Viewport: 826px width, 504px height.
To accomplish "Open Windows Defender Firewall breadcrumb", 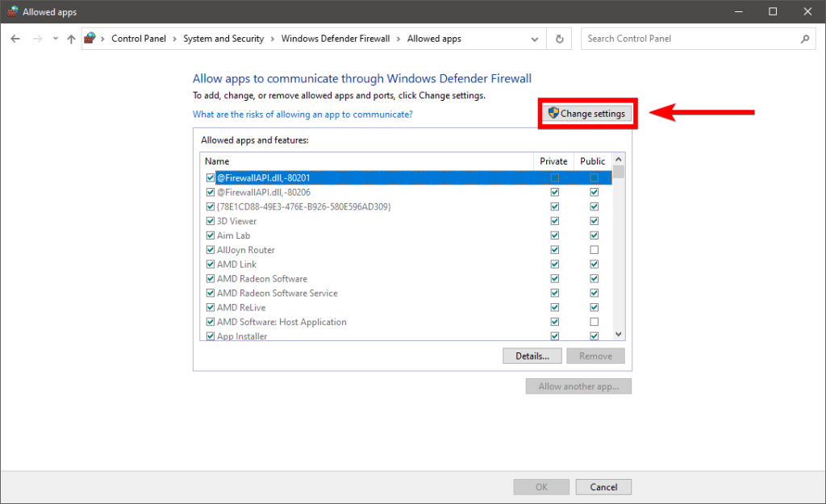I will 336,39.
